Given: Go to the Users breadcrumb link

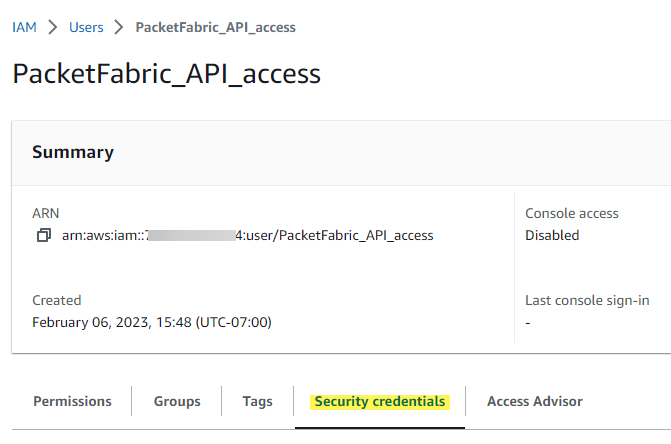Looking at the screenshot, I should (86, 27).
